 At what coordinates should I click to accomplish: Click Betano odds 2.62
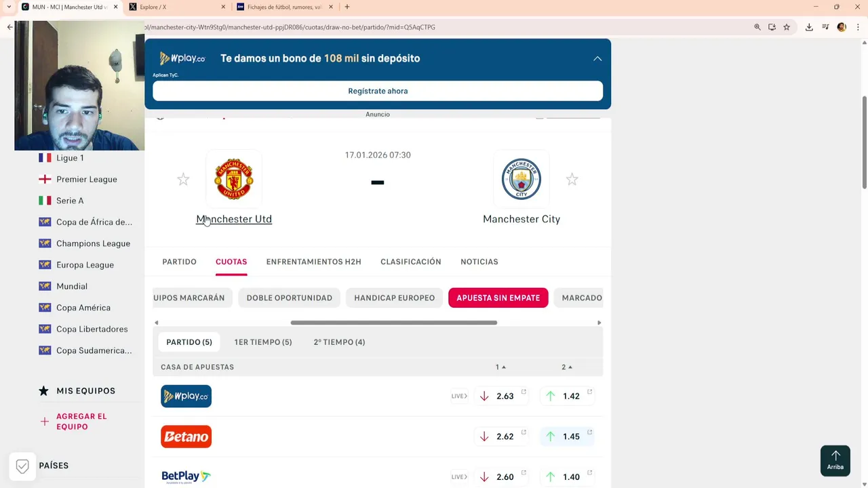click(501, 436)
